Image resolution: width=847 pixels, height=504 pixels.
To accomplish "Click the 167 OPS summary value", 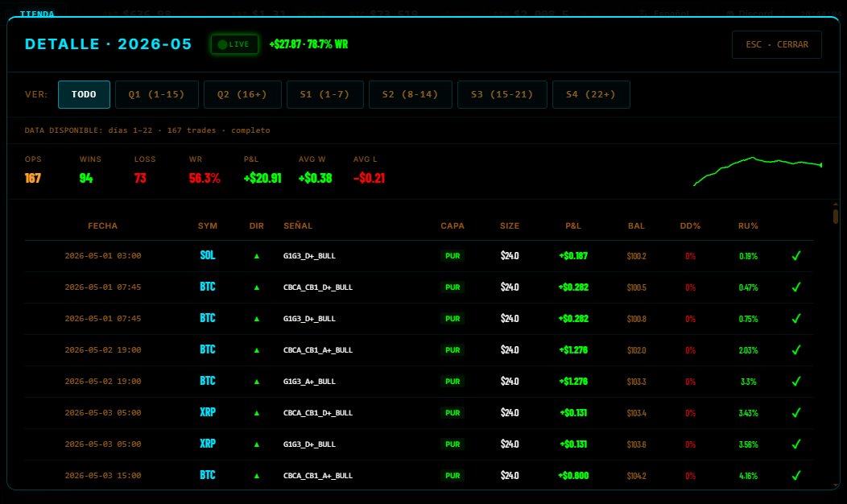I will pos(33,178).
